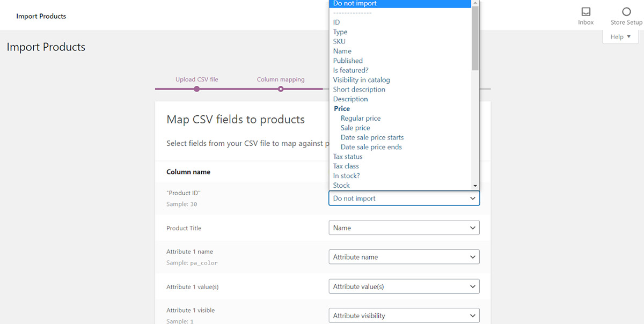Click the Column mapping step marker
The image size is (644, 324).
coord(281,89)
